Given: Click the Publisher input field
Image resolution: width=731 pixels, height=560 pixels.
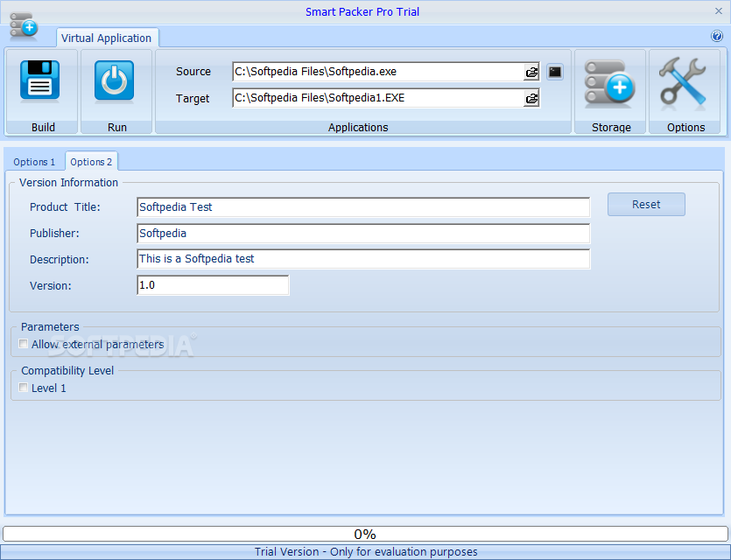Looking at the screenshot, I should [363, 234].
